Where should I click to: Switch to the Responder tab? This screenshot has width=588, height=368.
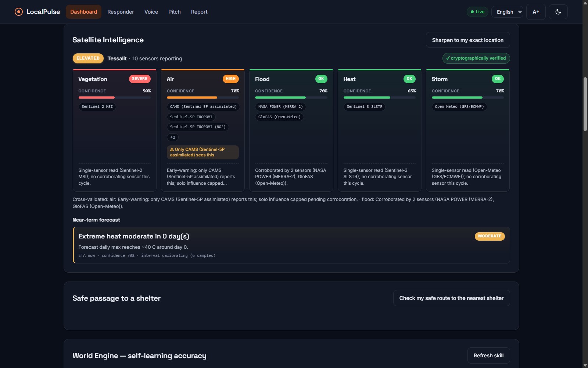(121, 12)
